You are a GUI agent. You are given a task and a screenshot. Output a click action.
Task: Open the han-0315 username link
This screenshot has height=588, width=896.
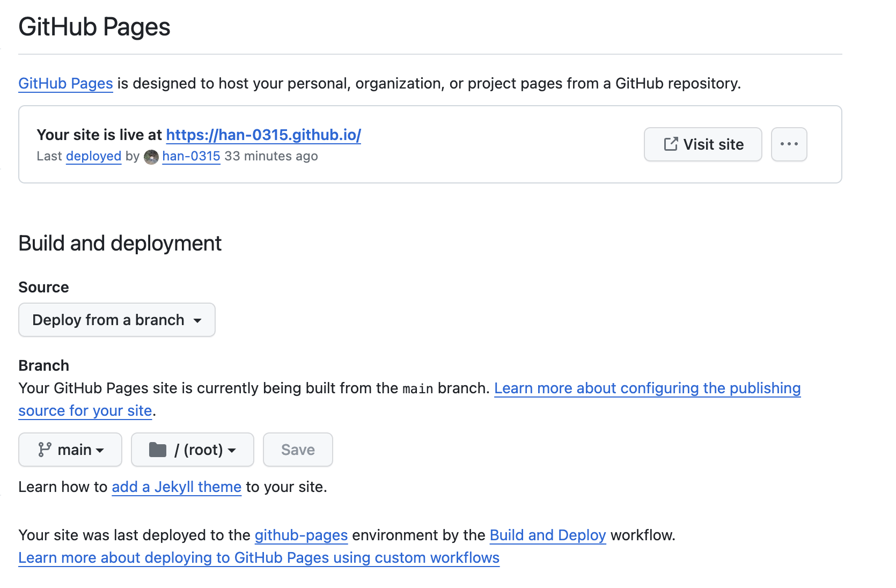point(191,156)
